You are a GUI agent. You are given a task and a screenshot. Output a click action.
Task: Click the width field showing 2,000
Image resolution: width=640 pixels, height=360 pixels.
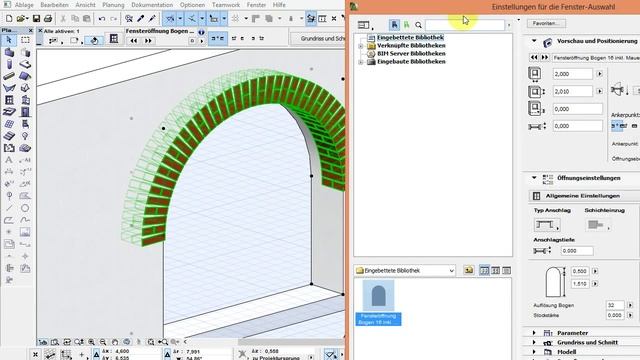click(572, 74)
